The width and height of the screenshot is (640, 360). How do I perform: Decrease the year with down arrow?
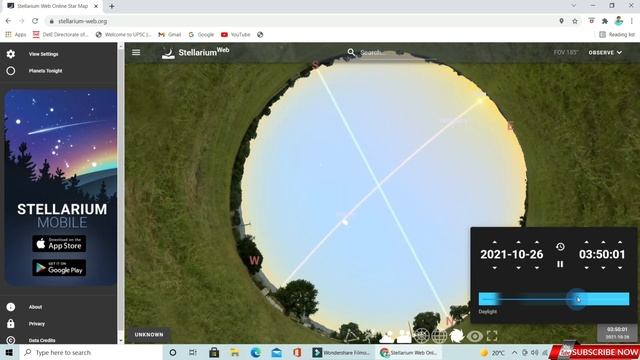click(x=495, y=268)
